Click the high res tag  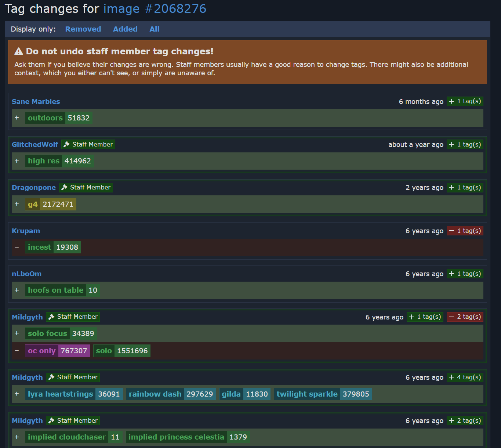click(44, 161)
